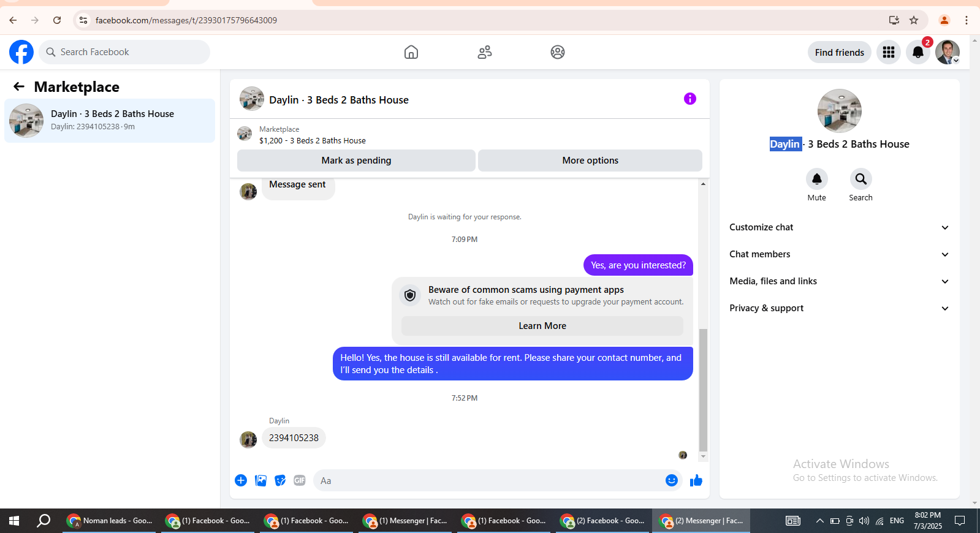Switch to (1) Messenger taskbar window
Screen dimensions: 980x533
point(405,521)
